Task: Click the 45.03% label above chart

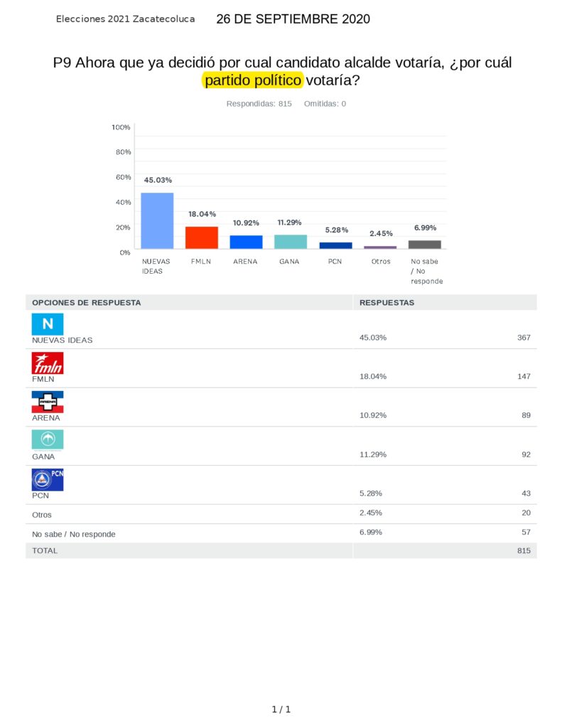Action: pos(158,180)
